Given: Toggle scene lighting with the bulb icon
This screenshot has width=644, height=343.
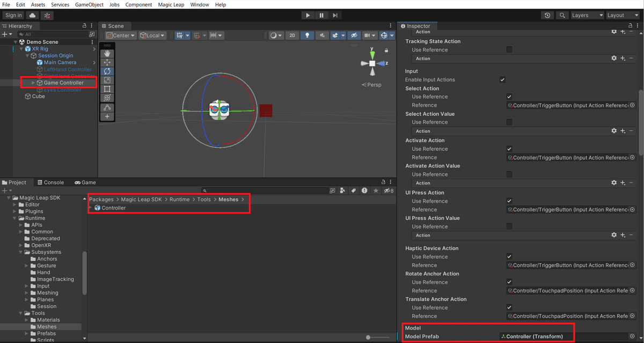Looking at the screenshot, I should tap(308, 35).
